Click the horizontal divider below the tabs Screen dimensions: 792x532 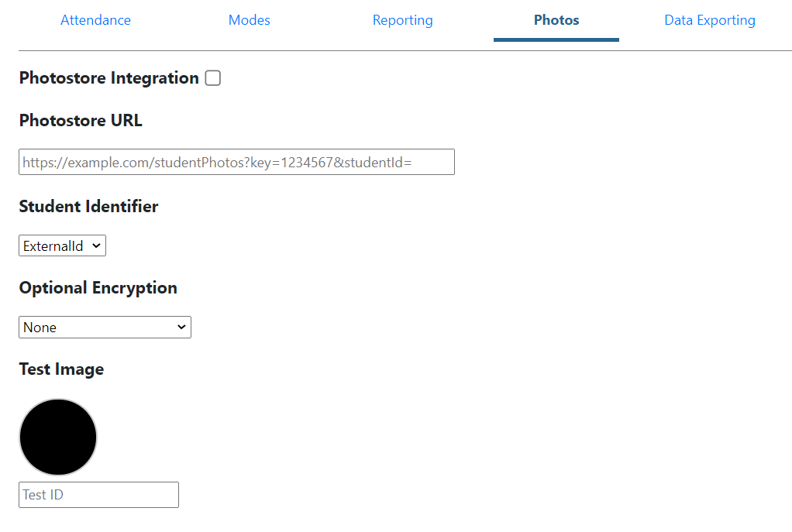(x=310, y=51)
